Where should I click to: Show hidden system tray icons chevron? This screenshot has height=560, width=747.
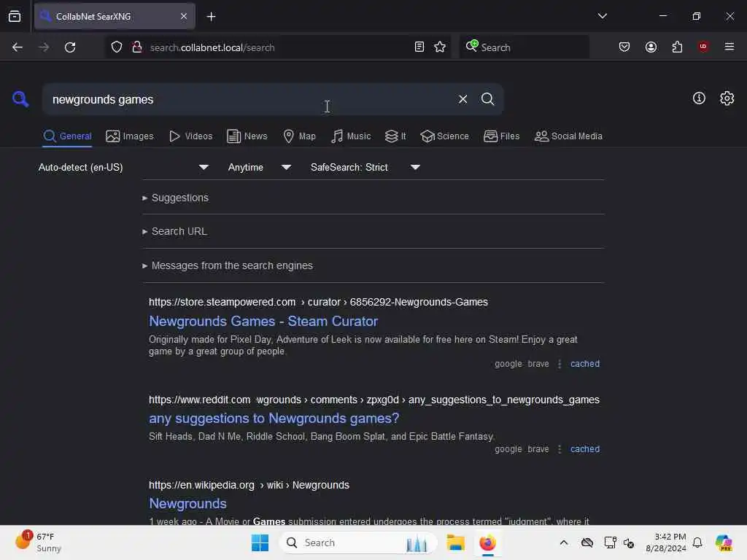[564, 542]
